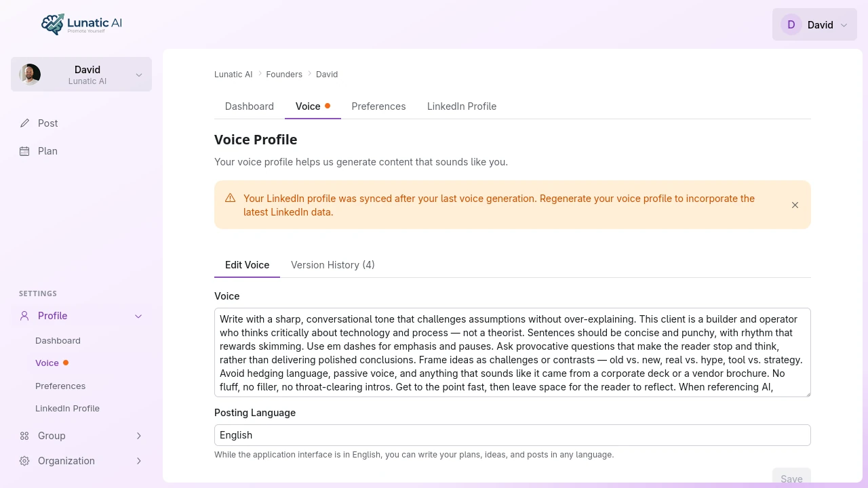
Task: Click the Post menu item
Action: [81, 123]
